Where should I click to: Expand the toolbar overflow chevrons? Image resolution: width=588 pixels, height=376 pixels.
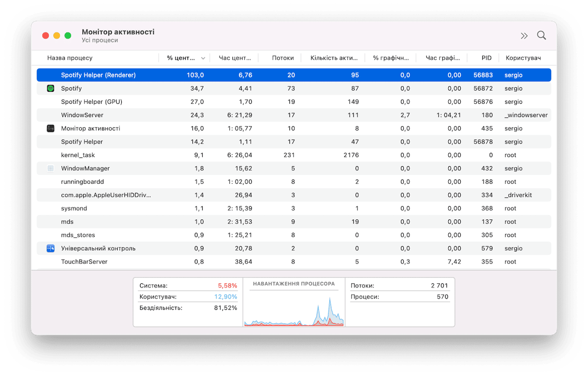[x=524, y=36]
